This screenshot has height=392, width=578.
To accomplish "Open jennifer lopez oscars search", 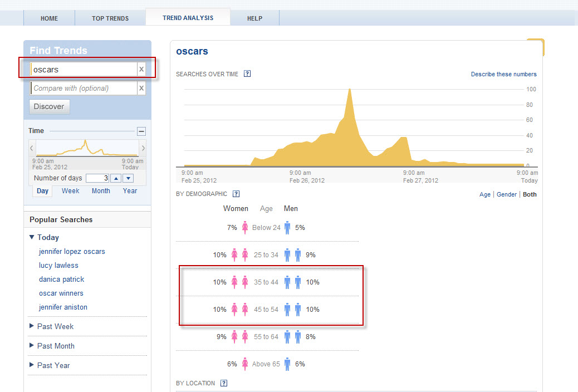I will tap(72, 252).
